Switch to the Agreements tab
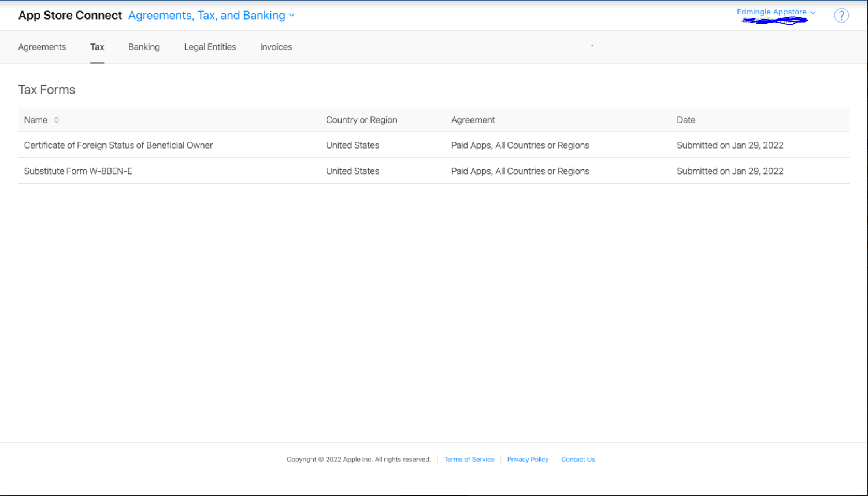 tap(42, 47)
